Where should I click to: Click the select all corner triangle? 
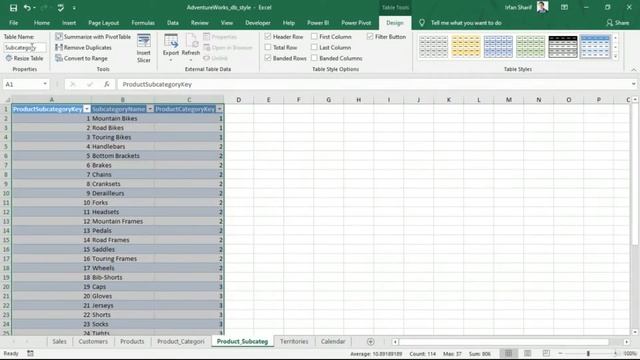pyautogui.click(x=7, y=100)
